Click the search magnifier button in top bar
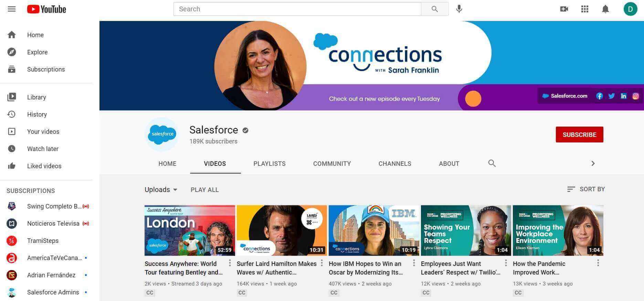The image size is (644, 301). 434,9
